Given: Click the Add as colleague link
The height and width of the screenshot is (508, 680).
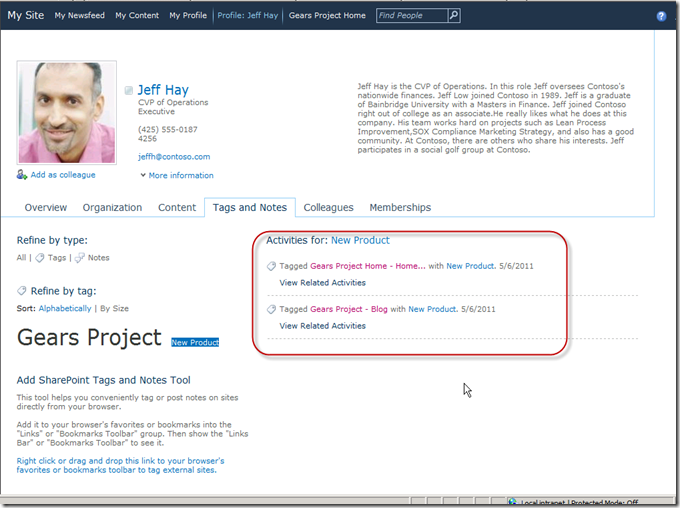Looking at the screenshot, I should pyautogui.click(x=63, y=175).
